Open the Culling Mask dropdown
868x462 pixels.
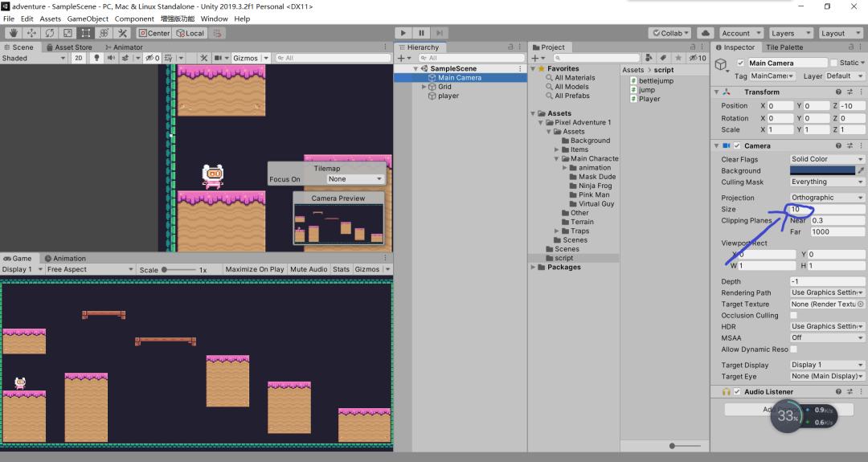pyautogui.click(x=827, y=182)
